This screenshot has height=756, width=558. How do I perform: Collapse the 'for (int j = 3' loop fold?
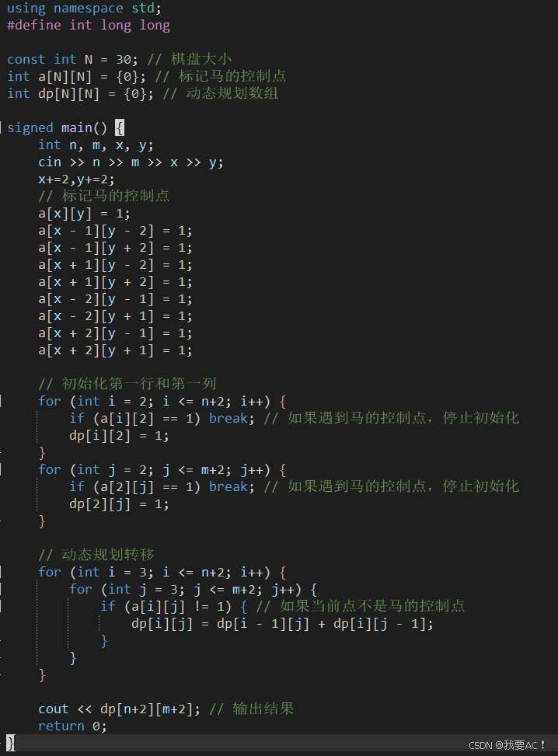[1, 589]
